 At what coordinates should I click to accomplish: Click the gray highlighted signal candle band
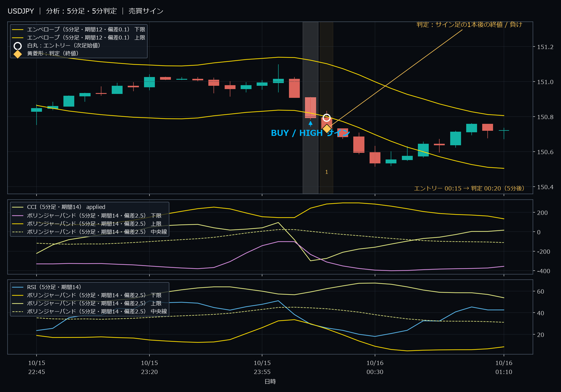click(x=310, y=108)
